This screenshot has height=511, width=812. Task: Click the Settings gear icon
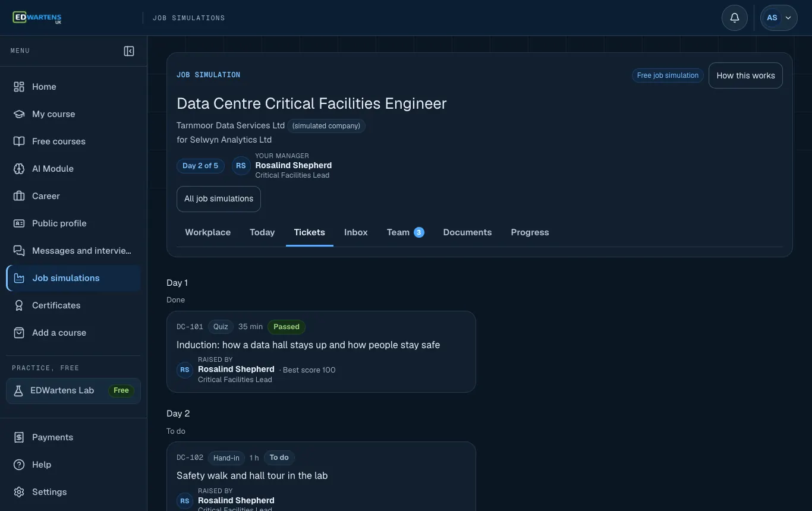19,492
